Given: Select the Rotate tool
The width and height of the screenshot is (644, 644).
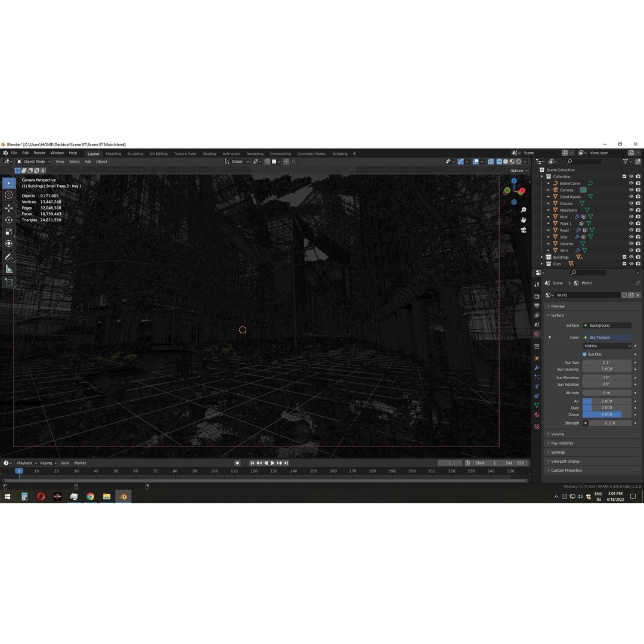Looking at the screenshot, I should tap(8, 219).
